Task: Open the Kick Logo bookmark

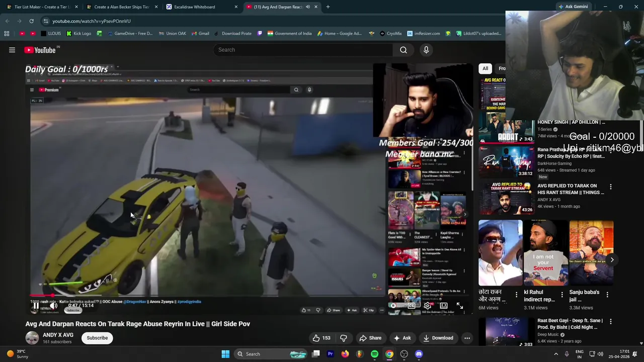Action: click(79, 34)
